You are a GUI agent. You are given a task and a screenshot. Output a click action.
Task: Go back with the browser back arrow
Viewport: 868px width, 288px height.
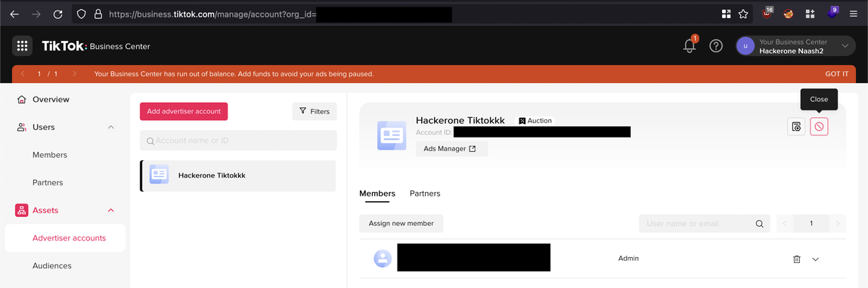point(15,14)
